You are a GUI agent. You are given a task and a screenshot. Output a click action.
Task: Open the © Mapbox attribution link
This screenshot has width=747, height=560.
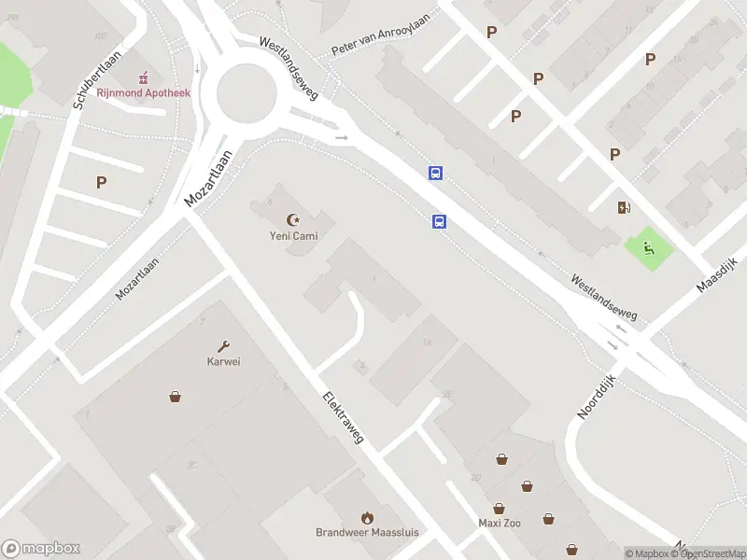(646, 553)
